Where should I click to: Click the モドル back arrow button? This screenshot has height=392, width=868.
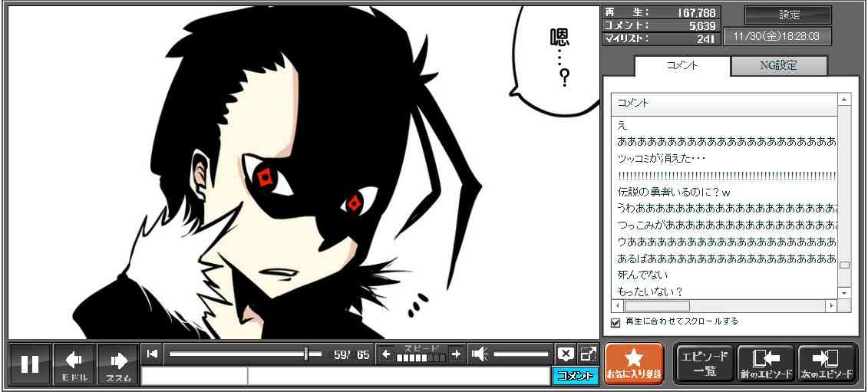74,364
